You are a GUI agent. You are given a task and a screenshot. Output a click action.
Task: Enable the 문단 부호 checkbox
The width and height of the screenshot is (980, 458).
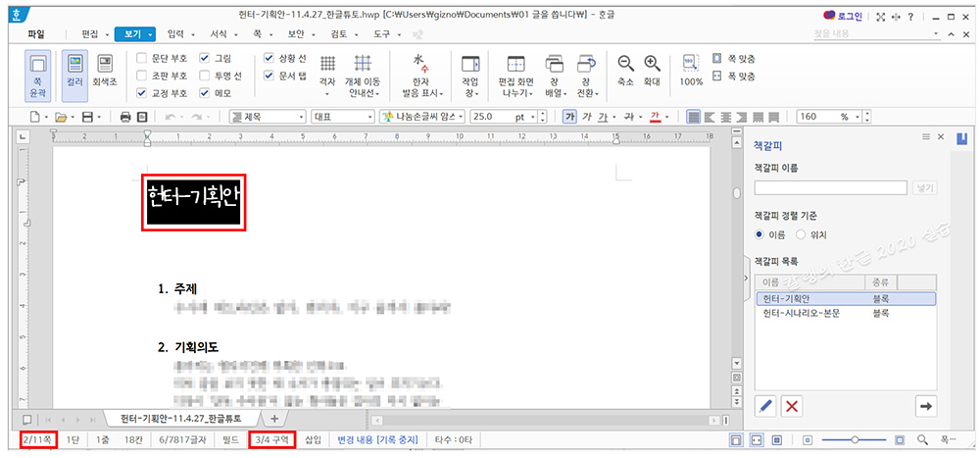pos(142,58)
